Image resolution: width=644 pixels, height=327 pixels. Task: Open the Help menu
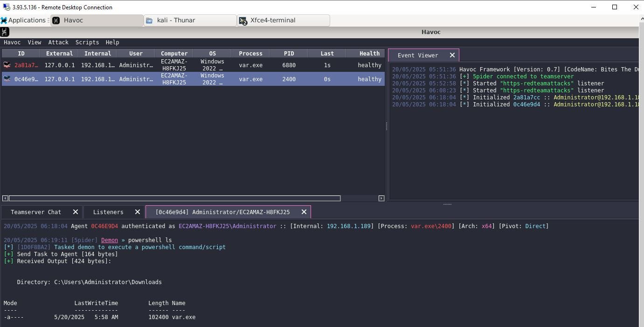tap(112, 42)
